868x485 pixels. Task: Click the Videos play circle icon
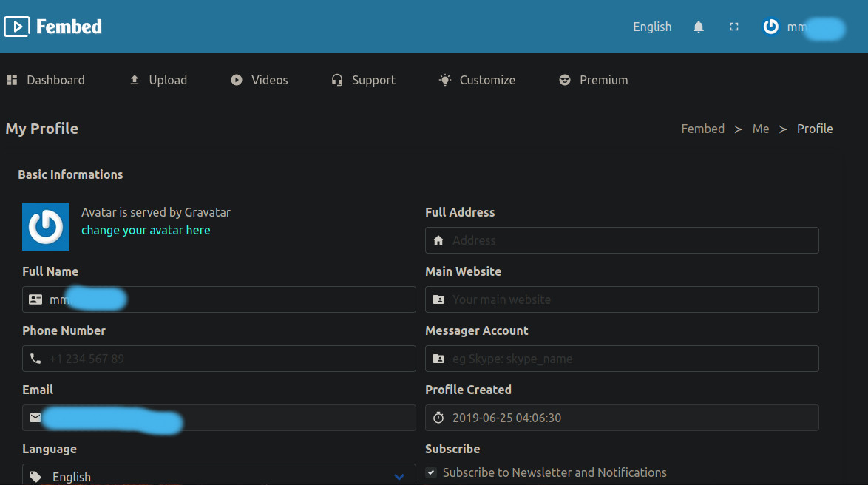(237, 81)
